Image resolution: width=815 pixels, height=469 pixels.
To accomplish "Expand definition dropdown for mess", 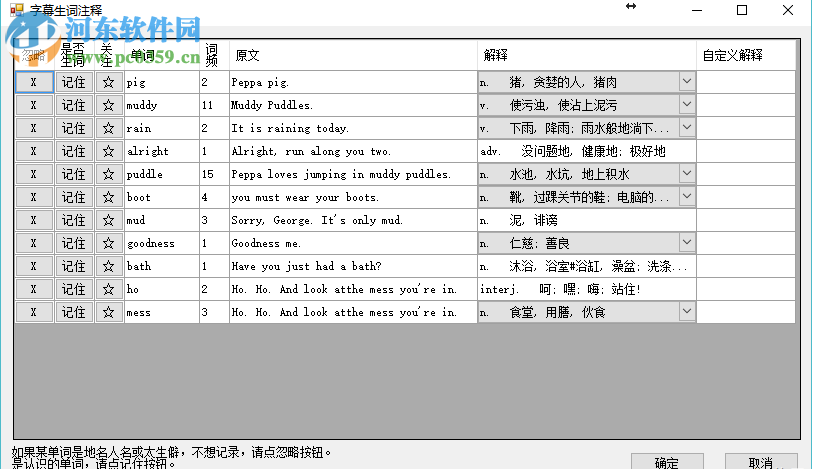I will pyautogui.click(x=687, y=311).
